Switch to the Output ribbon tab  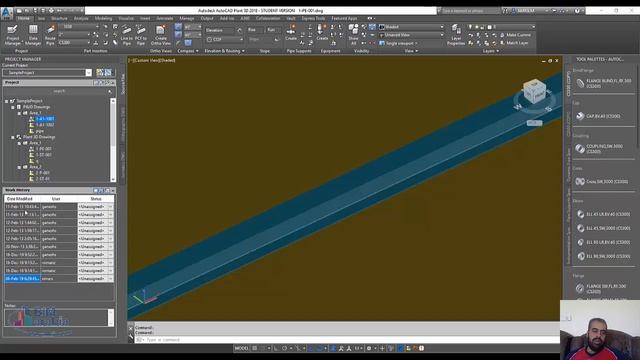[207, 18]
